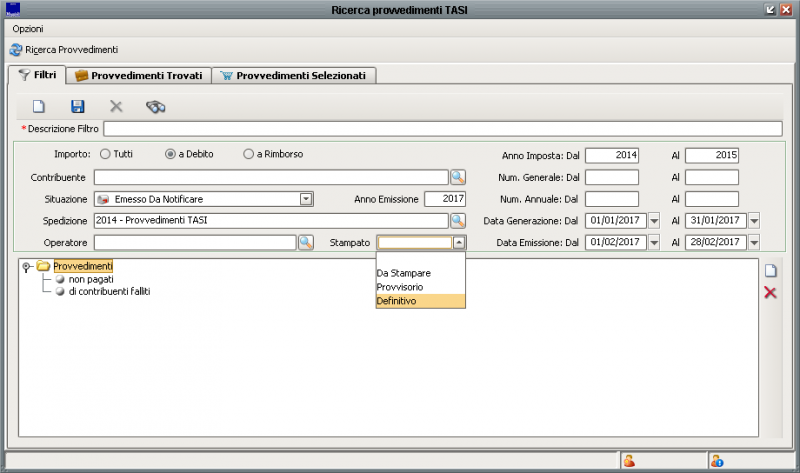Image resolution: width=800 pixels, height=473 pixels.
Task: Choose Definitivo in the Stampato list
Action: coord(397,301)
